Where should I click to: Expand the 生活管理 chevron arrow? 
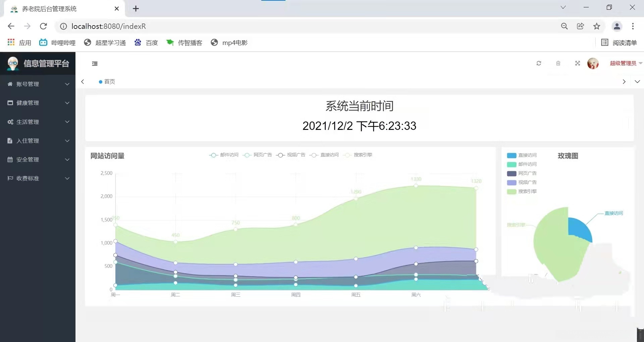pos(67,122)
